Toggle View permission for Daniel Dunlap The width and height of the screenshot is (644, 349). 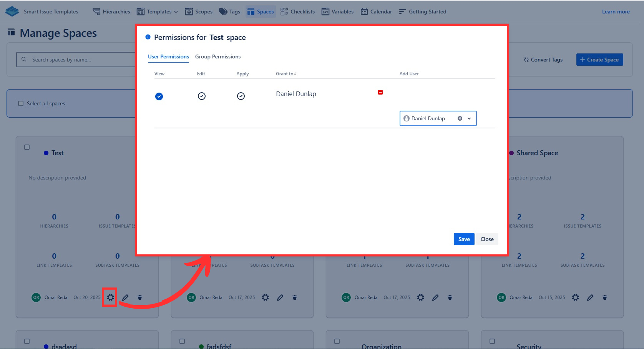(159, 96)
